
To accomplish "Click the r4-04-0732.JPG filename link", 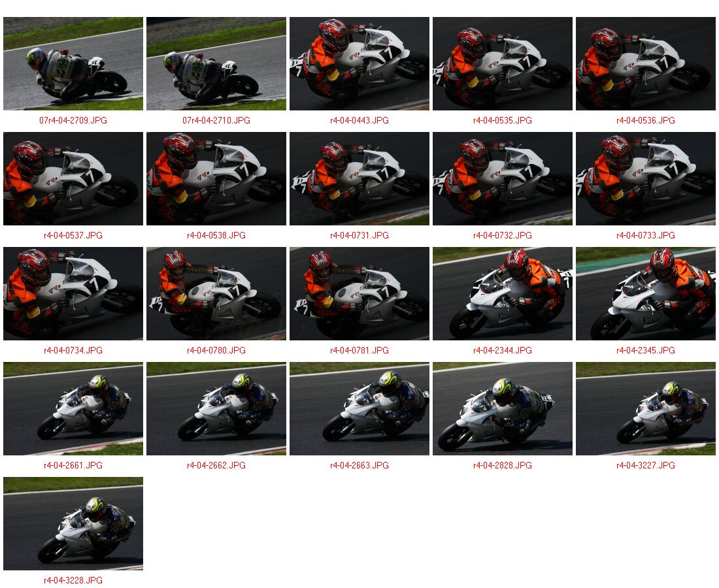I will 502,236.
